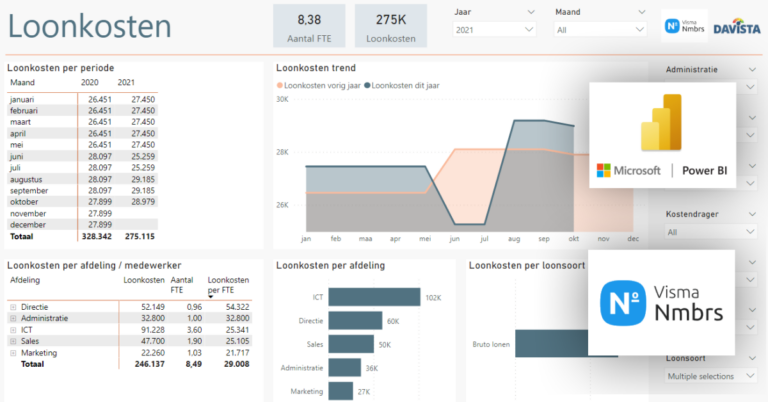Viewport: 768px width, 402px height.
Task: Click the Aantal FTE 8,38 card
Action: (x=309, y=26)
